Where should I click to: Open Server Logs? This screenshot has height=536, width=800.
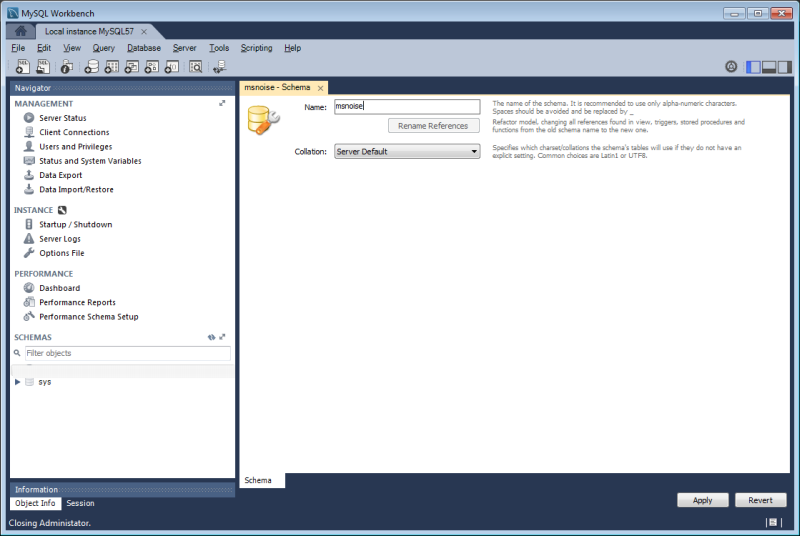point(60,239)
